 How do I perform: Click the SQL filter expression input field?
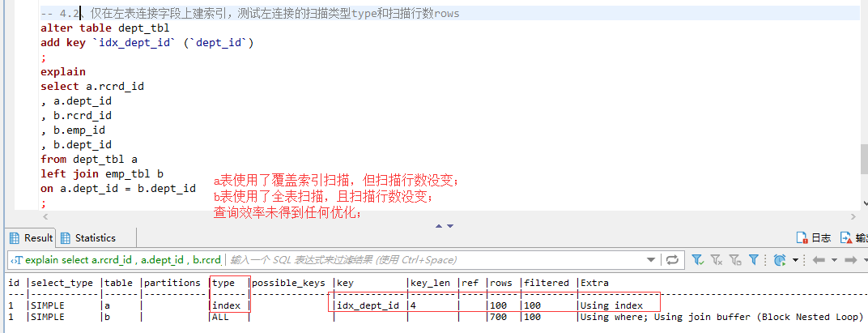[x=436, y=259]
